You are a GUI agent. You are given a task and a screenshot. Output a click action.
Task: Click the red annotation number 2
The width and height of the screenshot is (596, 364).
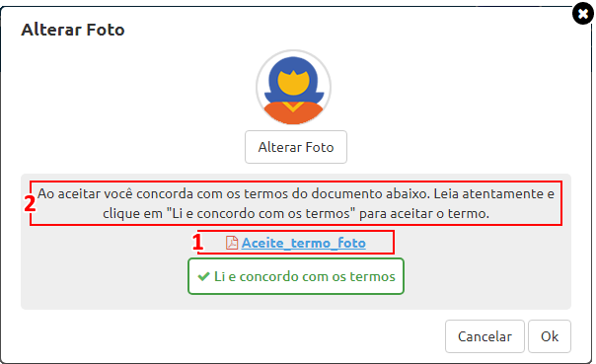[30, 203]
